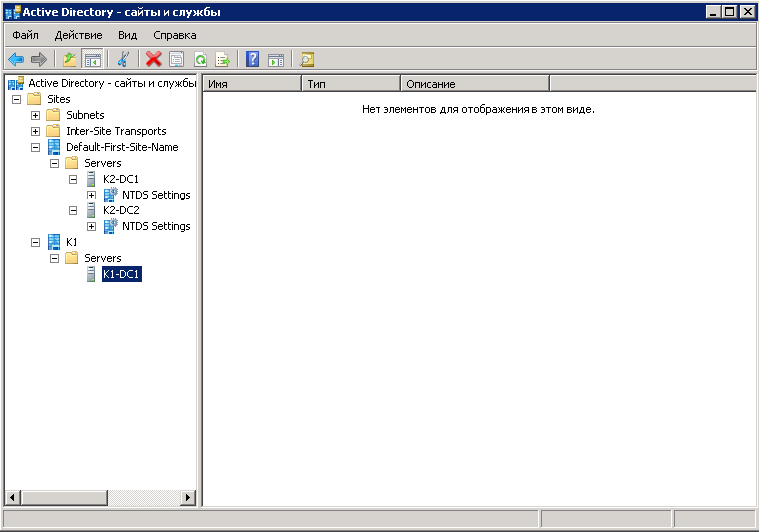The height and width of the screenshot is (532, 759).
Task: Click the Find magnifier toolbar icon
Action: [x=307, y=59]
